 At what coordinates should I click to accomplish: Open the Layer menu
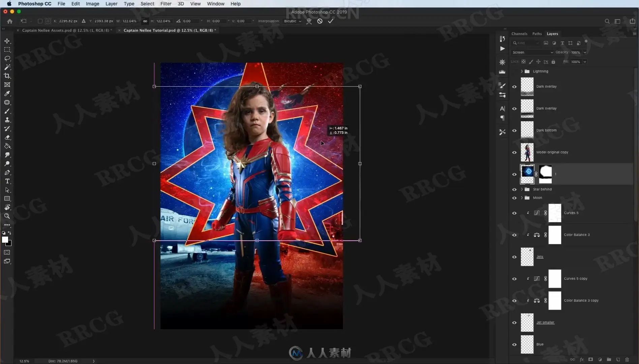tap(111, 4)
